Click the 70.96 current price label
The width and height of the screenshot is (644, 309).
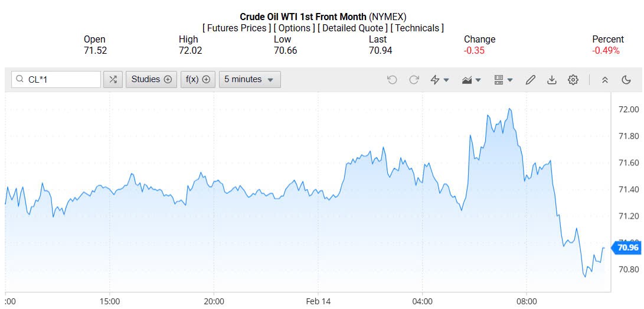click(627, 248)
